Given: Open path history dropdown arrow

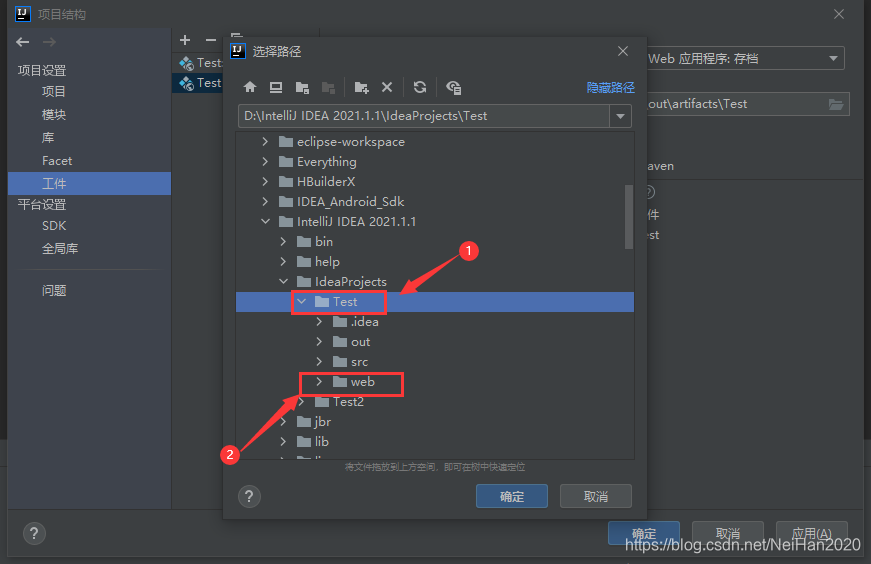Looking at the screenshot, I should coord(620,116).
